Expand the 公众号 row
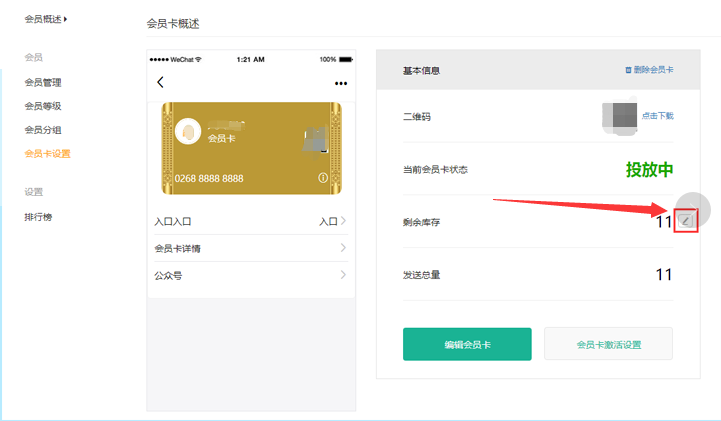The height and width of the screenshot is (421, 721). [x=343, y=275]
